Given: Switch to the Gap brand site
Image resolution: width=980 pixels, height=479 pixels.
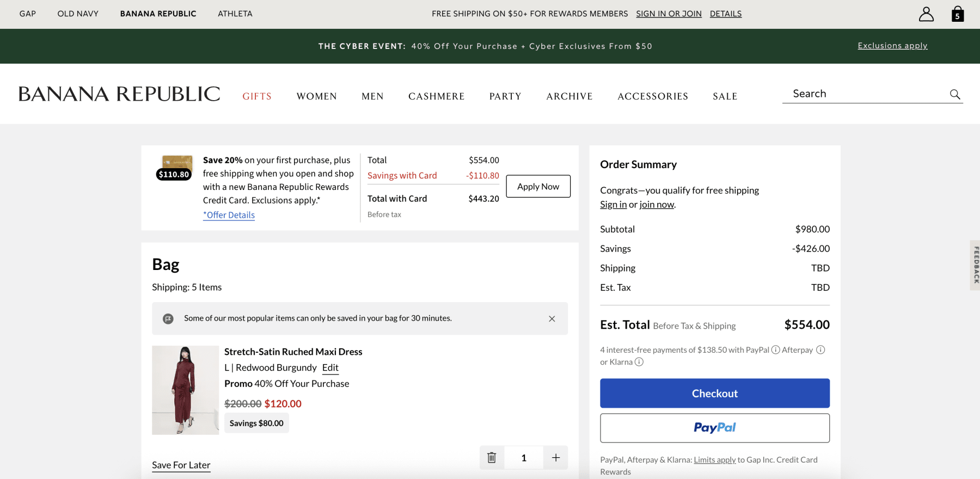Looking at the screenshot, I should coord(28,14).
